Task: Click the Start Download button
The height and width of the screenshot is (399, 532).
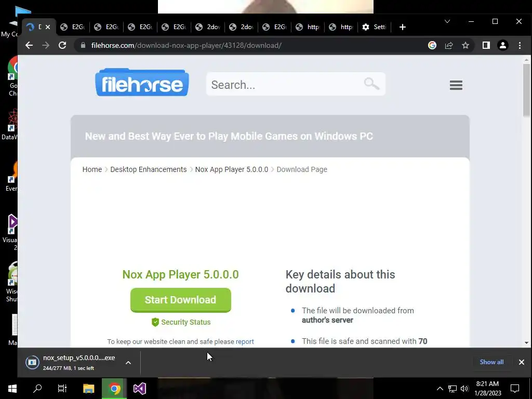Action: 180,300
